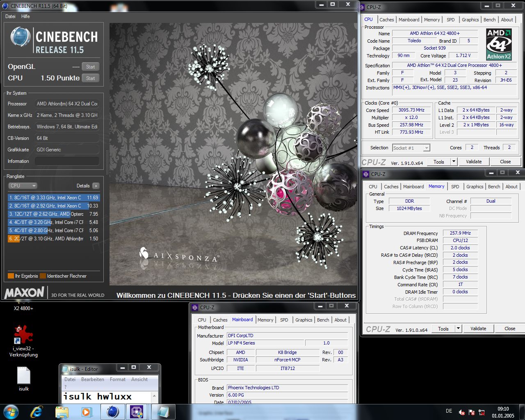
Task: Click the Editor text area with isulk hwluxx
Action: 107,397
